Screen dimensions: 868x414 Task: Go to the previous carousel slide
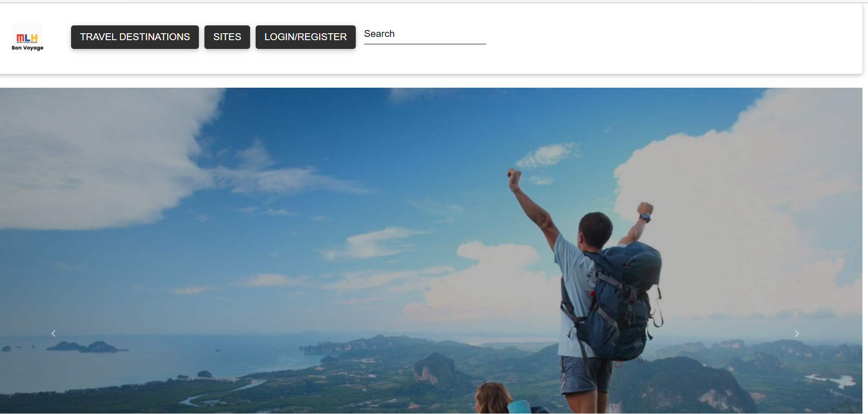point(54,333)
